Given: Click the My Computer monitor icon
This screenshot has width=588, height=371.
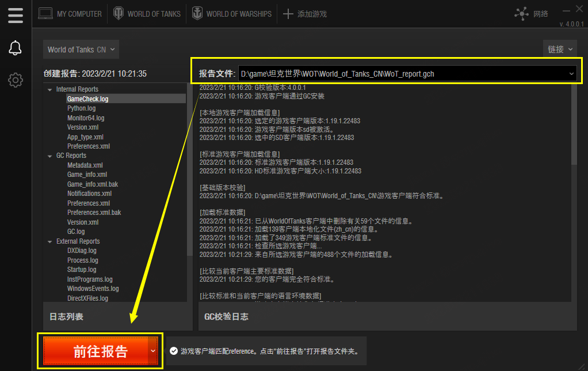Looking at the screenshot, I should pos(45,14).
